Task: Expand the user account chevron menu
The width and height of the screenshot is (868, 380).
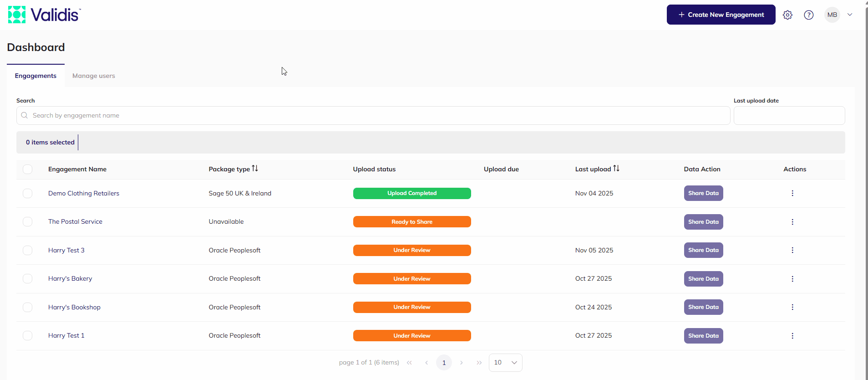Action: pyautogui.click(x=850, y=15)
